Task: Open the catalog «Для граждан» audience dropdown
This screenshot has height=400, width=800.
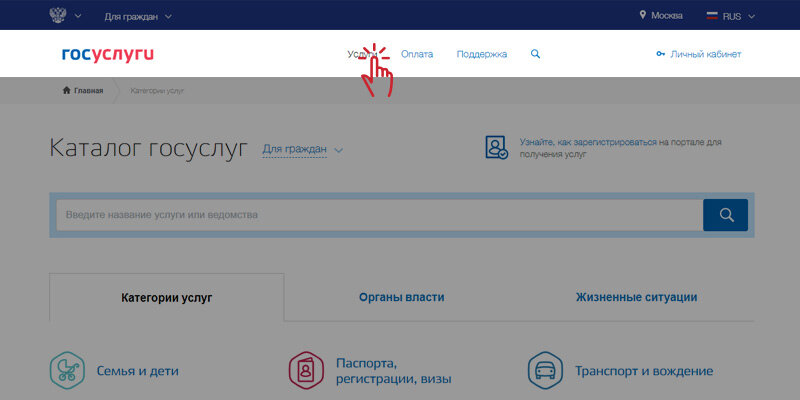Action: (x=303, y=149)
